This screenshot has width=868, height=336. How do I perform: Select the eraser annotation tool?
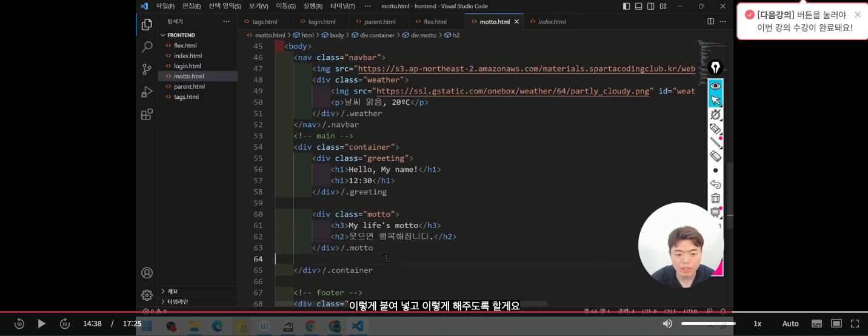click(x=715, y=156)
